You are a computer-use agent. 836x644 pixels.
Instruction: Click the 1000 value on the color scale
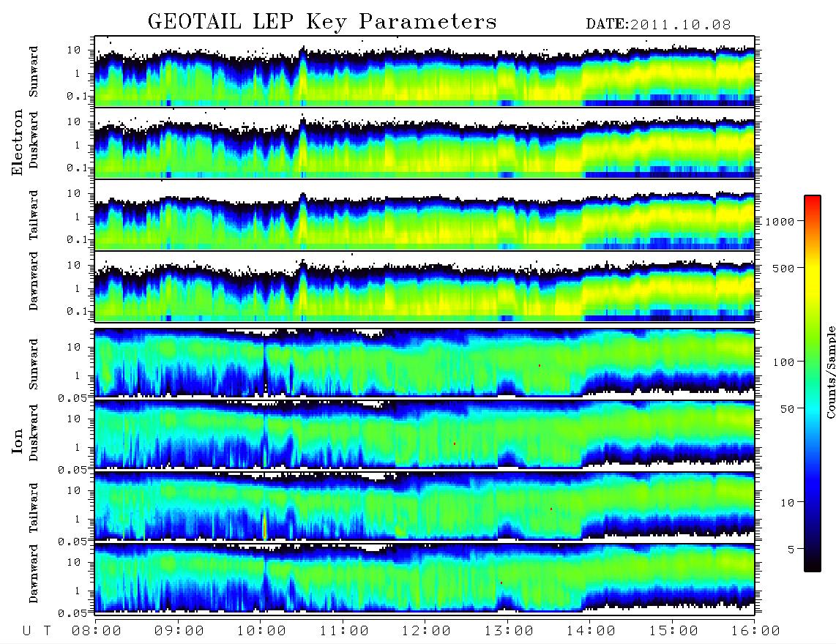coord(780,221)
